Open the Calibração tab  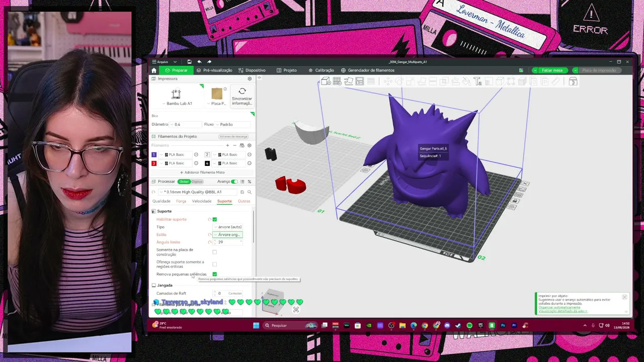321,70
